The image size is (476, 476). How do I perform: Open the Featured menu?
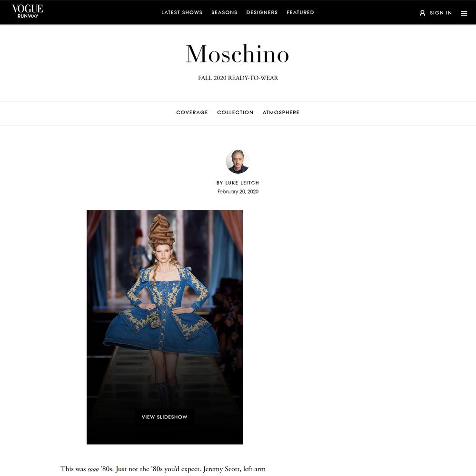click(300, 12)
